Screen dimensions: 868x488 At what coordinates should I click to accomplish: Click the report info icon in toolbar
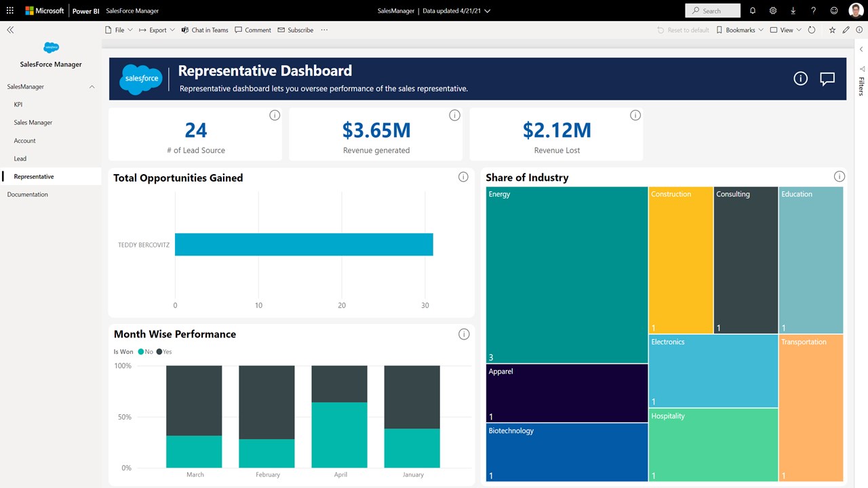tap(859, 30)
